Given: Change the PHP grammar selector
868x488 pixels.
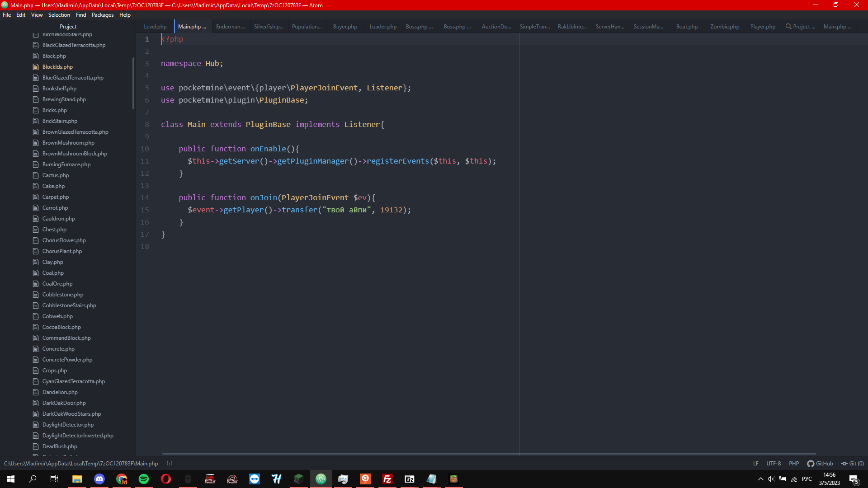Looking at the screenshot, I should point(794,464).
